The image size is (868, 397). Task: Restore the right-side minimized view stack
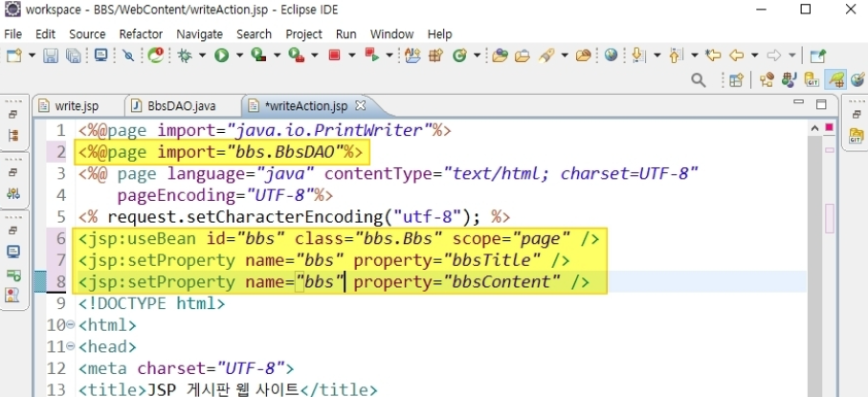(x=857, y=115)
